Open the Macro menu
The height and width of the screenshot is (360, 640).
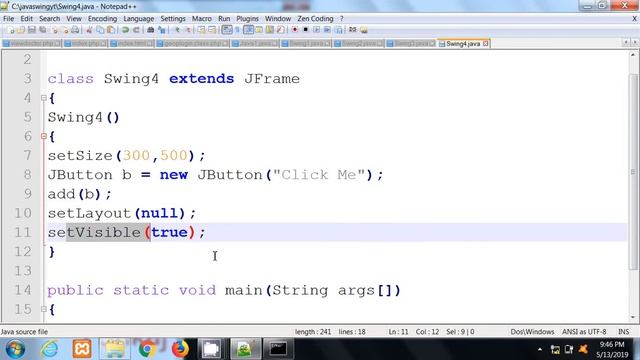pyautogui.click(x=202, y=19)
